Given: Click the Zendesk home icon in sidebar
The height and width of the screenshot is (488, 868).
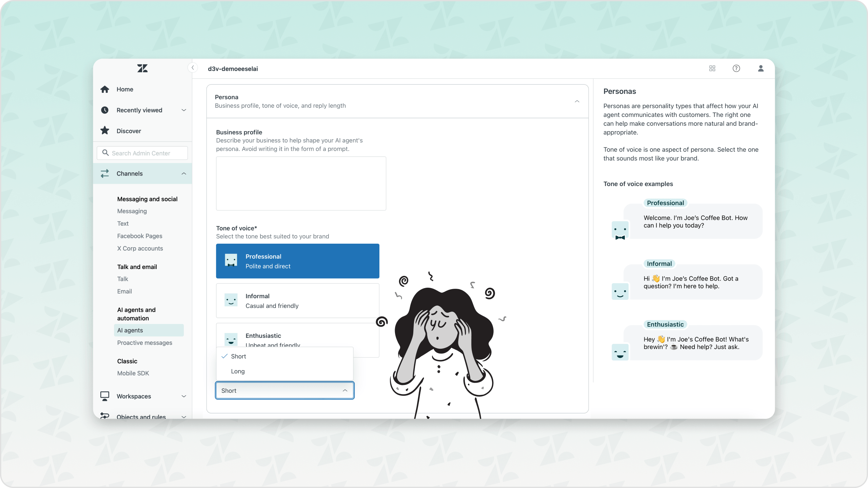Looking at the screenshot, I should (142, 68).
